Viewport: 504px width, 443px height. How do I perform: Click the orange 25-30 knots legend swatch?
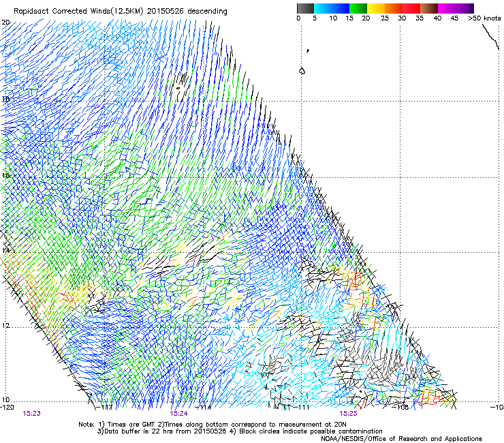pyautogui.click(x=394, y=8)
